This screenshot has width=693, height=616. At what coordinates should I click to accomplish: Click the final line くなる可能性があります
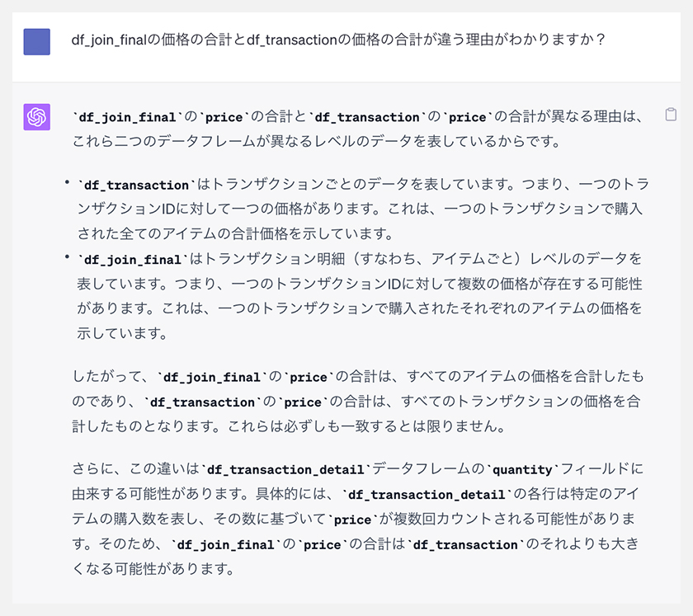coord(153,569)
